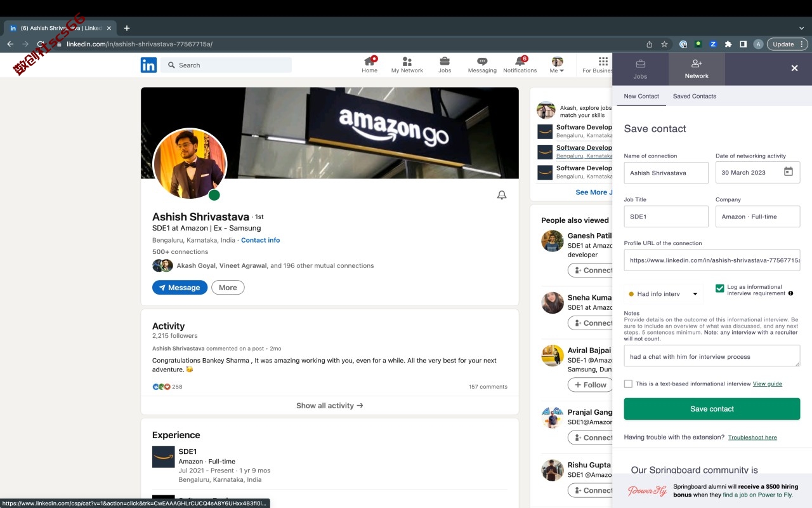Open the Chrome Update menu button
The width and height of the screenshot is (812, 508).
(x=787, y=44)
